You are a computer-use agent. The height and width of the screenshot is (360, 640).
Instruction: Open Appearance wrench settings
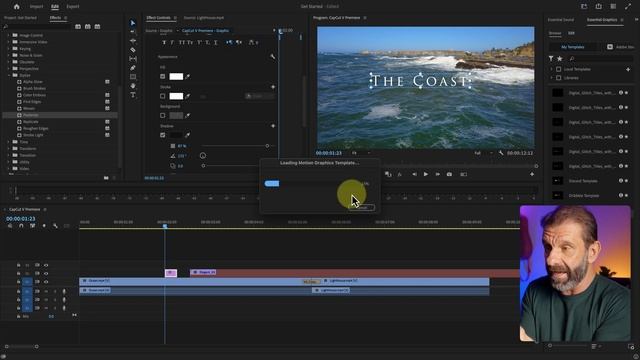click(273, 57)
